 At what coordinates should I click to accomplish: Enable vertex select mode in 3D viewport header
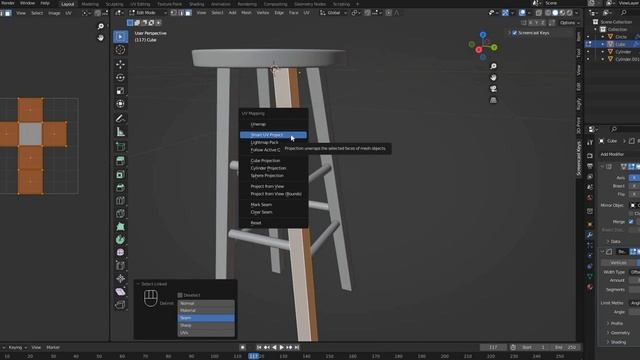[173, 13]
